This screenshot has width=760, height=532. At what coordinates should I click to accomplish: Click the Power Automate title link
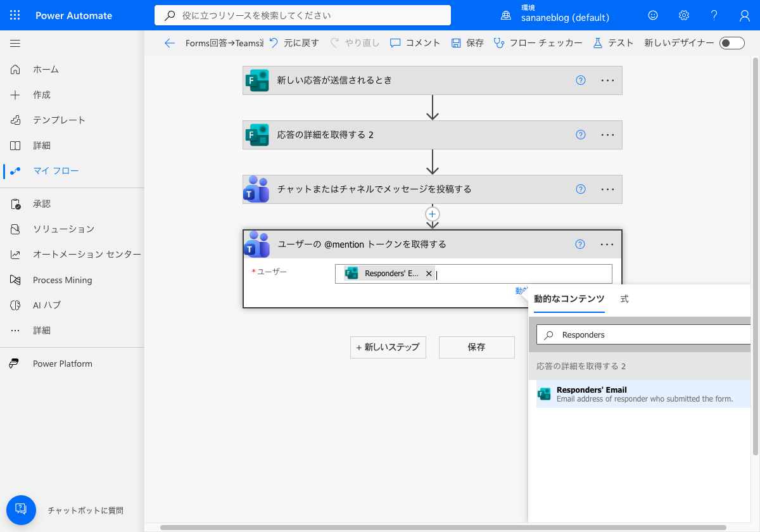[x=73, y=15]
